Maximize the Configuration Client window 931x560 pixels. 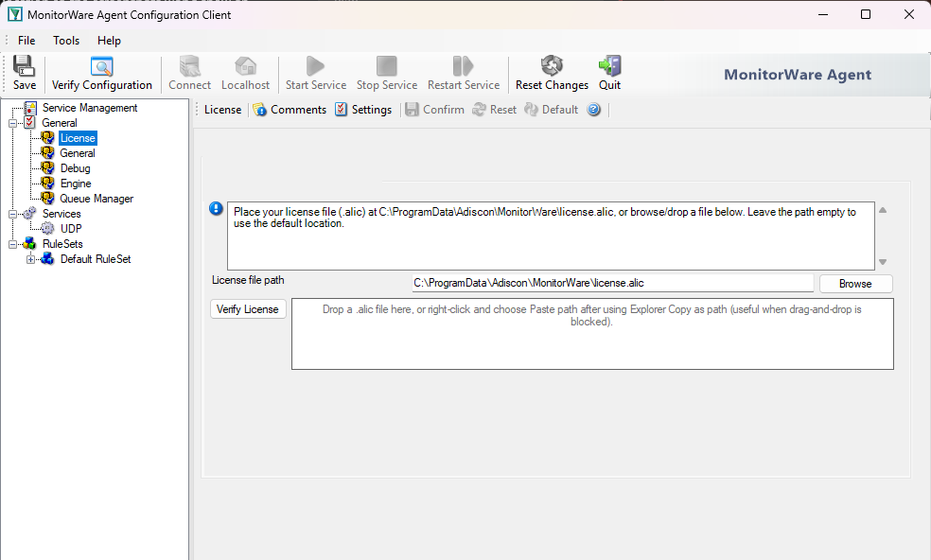tap(866, 14)
